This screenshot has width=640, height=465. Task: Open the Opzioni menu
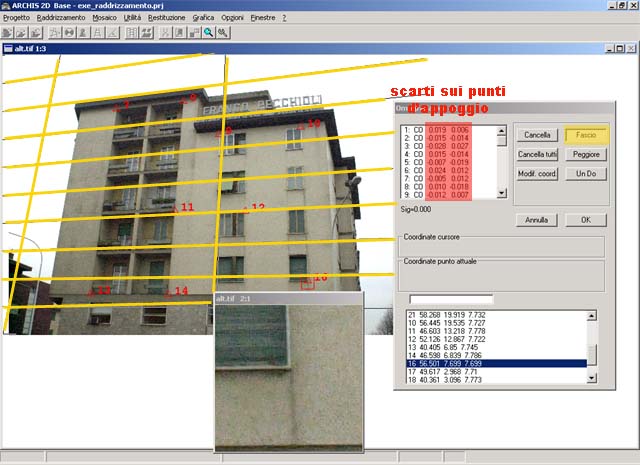[x=232, y=18]
